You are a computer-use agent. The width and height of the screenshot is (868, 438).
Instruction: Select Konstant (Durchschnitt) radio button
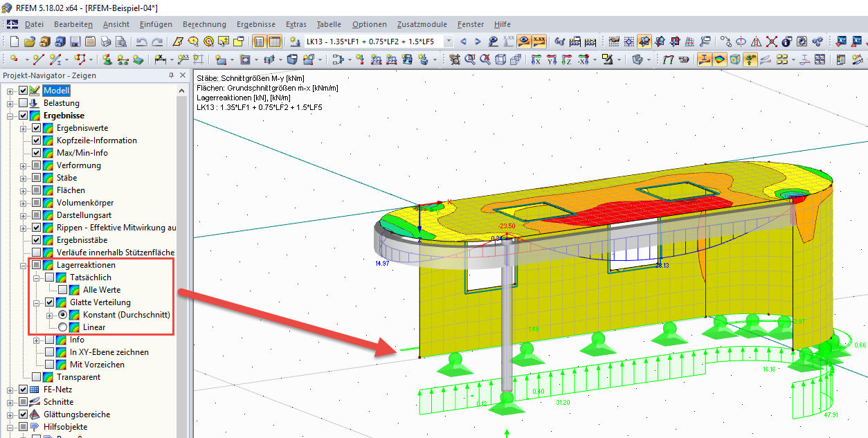click(63, 315)
